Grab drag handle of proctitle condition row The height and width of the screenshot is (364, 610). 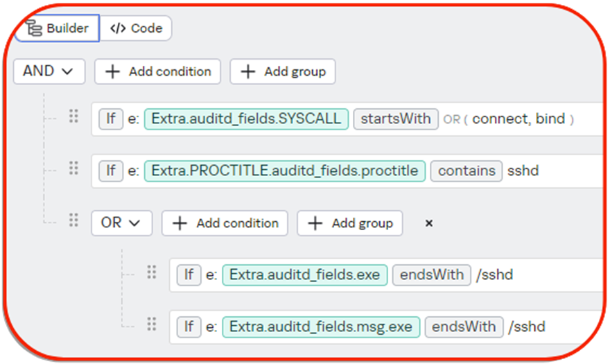[73, 168]
